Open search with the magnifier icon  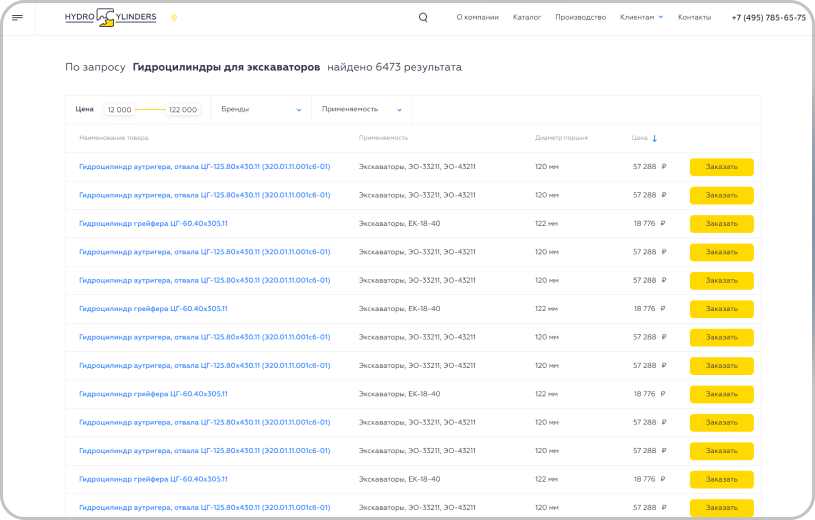[423, 17]
